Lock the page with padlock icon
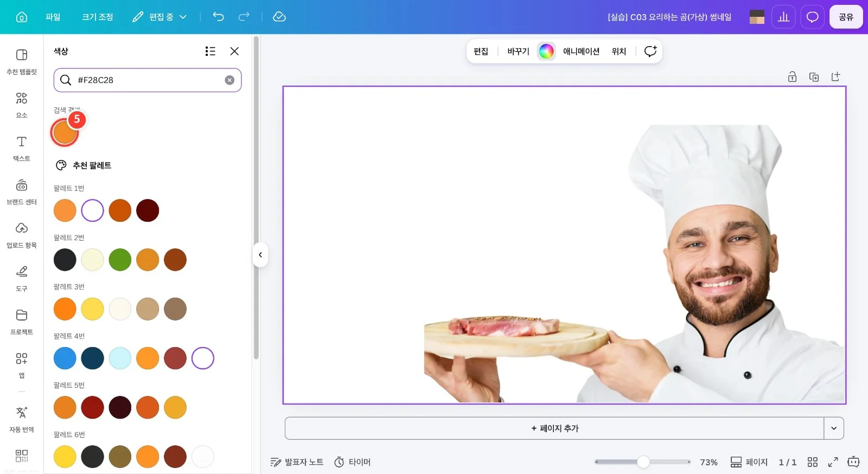Screen dimensions: 868x474 (x=792, y=76)
